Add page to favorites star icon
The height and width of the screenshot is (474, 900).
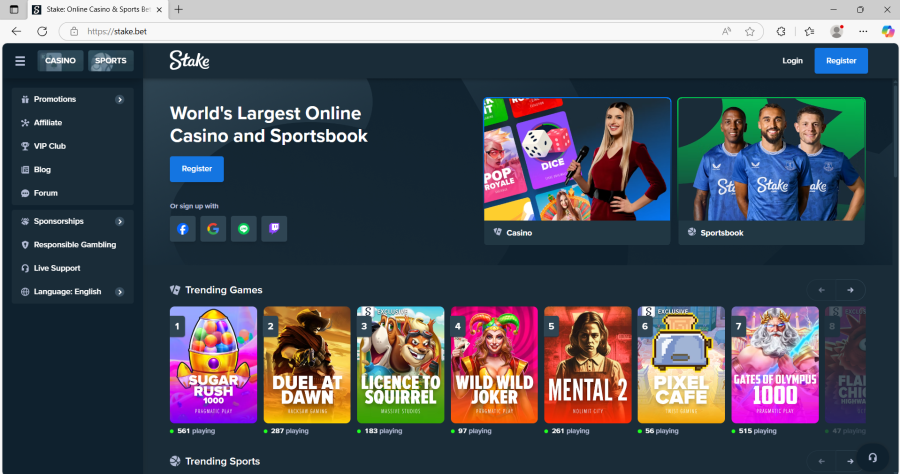pyautogui.click(x=750, y=32)
